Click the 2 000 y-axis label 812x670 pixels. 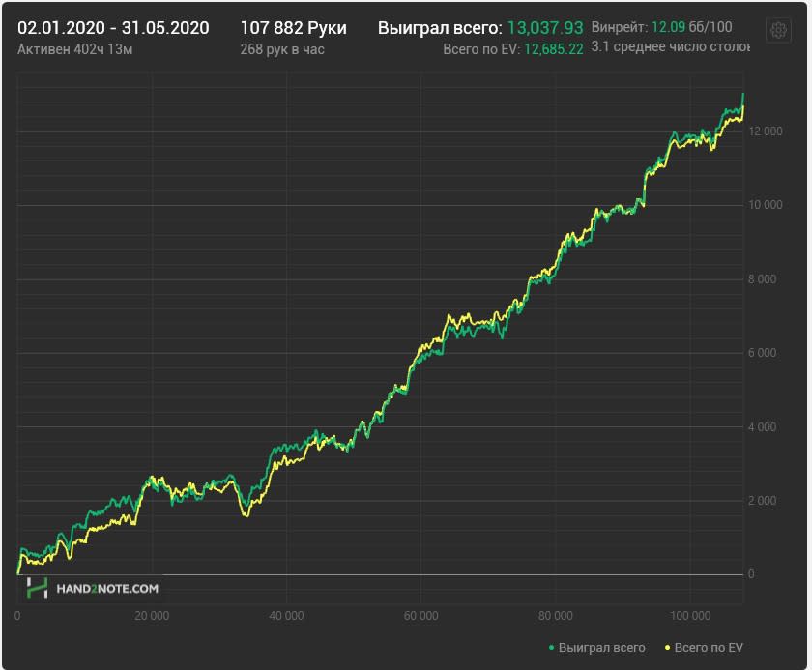(762, 501)
